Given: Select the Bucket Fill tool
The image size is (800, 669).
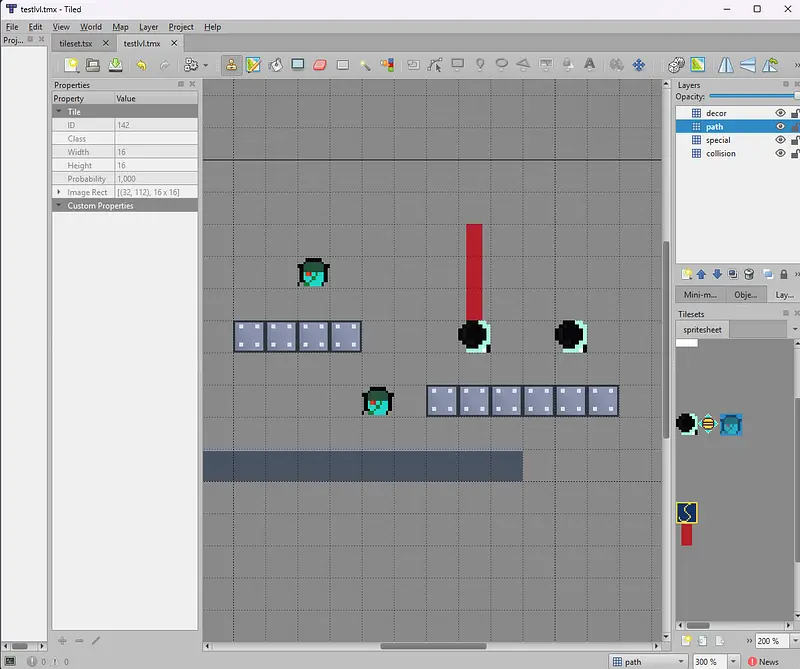Looking at the screenshot, I should click(276, 65).
